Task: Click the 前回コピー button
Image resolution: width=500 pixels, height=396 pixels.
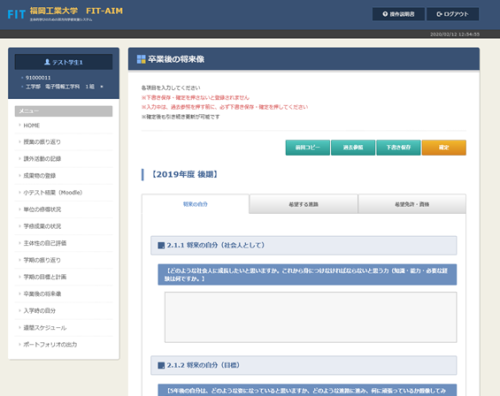Action: 308,147
